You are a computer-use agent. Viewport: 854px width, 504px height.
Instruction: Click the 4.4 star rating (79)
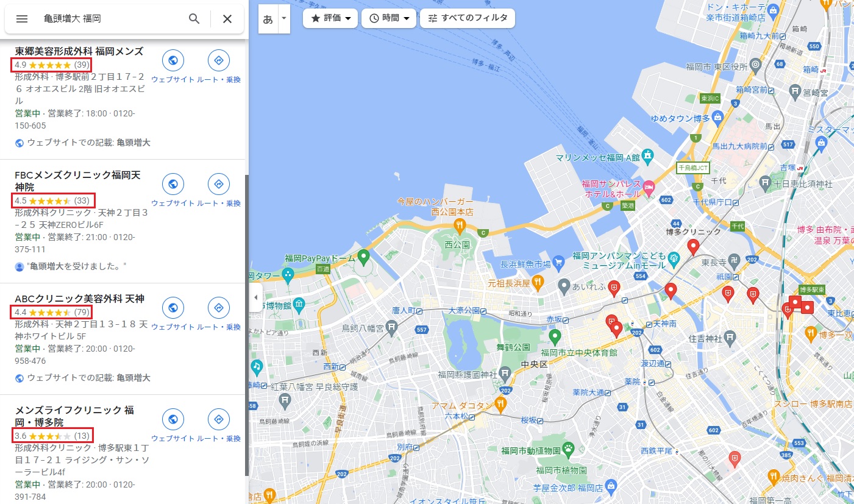coord(52,313)
